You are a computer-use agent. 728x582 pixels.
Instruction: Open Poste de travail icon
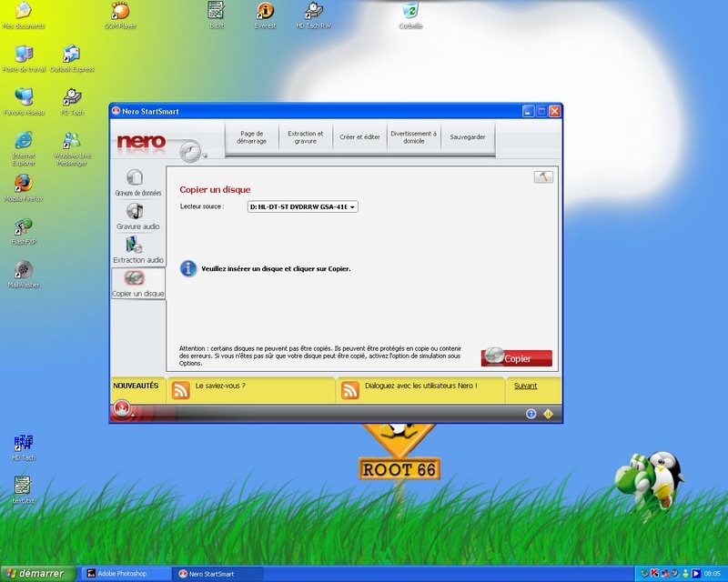pos(25,59)
